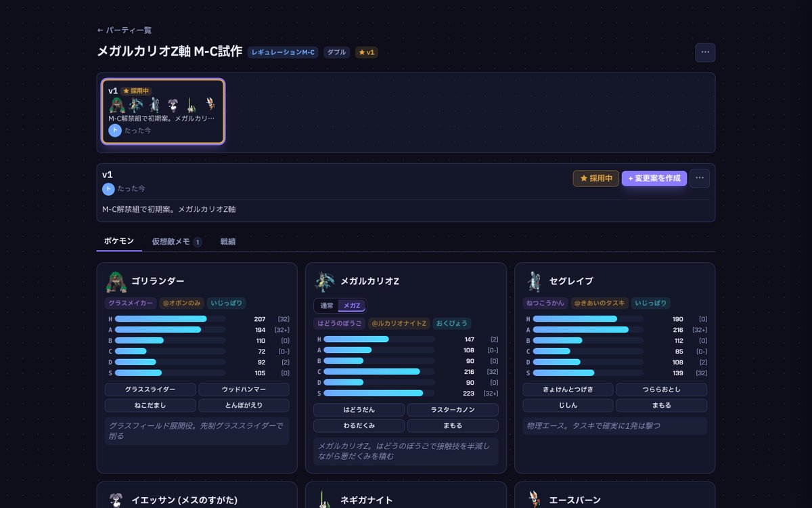Viewport: 812px width, 508px height.
Task: Click the メガルカリオZ sprite icon in card
Action: click(x=325, y=281)
